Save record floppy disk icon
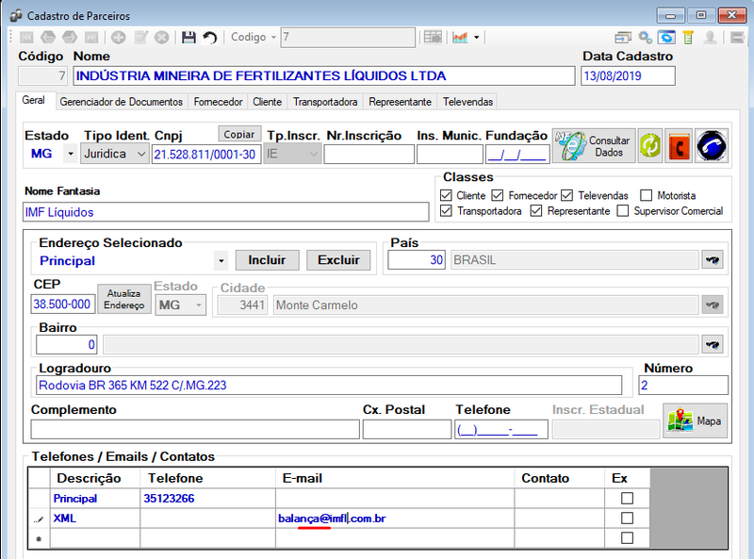Viewport: 754px width, 560px height. (x=188, y=37)
